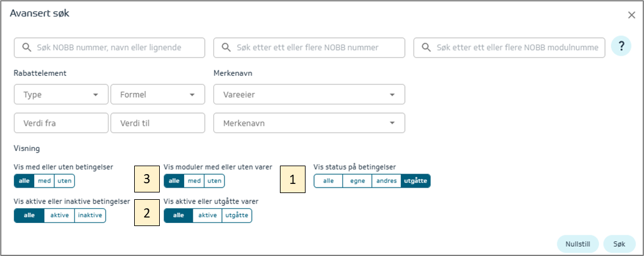Click the NOBB modulnummer search field
The height and width of the screenshot is (256, 644).
509,48
